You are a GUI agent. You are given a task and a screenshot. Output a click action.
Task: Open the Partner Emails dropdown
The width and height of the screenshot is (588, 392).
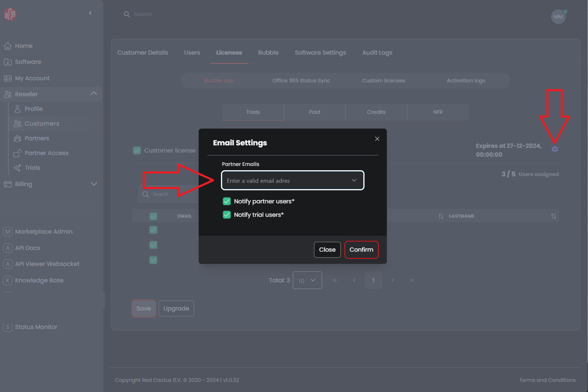(292, 181)
